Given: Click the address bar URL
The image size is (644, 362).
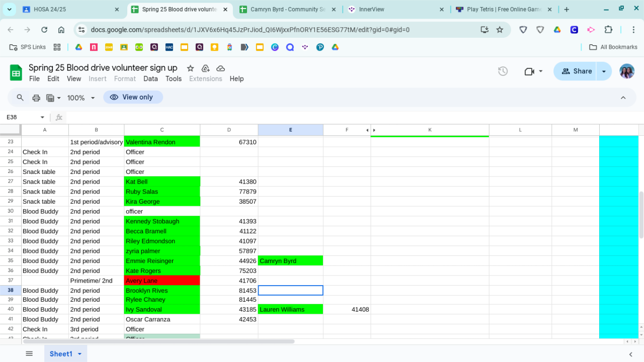Looking at the screenshot, I should [x=250, y=30].
